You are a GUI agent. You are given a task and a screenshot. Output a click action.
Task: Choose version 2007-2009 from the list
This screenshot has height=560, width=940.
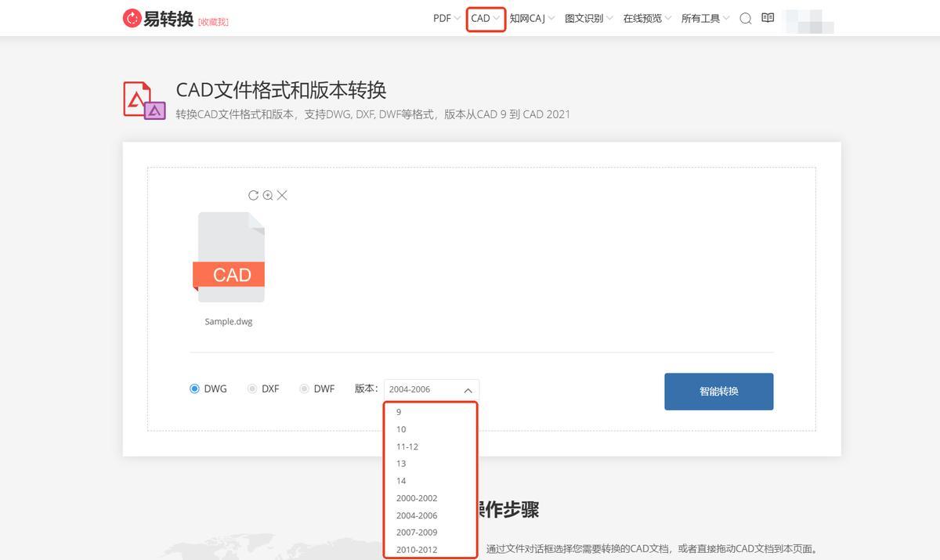pyautogui.click(x=417, y=533)
